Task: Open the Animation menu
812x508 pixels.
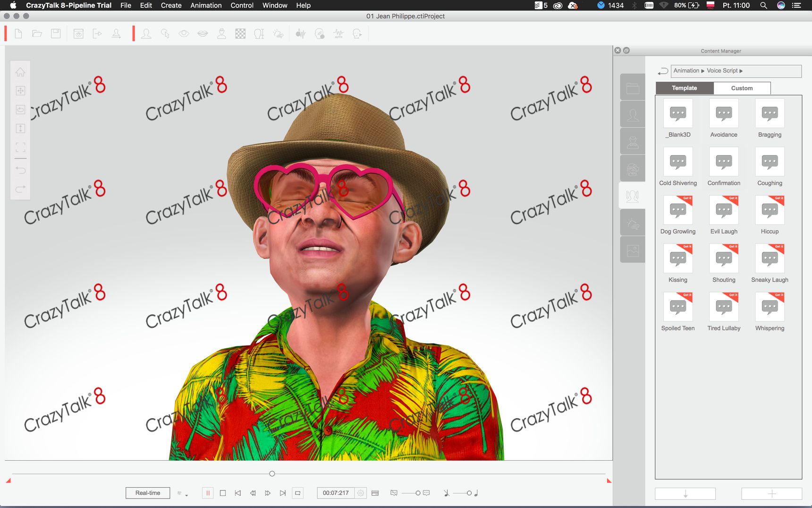Action: pos(206,5)
